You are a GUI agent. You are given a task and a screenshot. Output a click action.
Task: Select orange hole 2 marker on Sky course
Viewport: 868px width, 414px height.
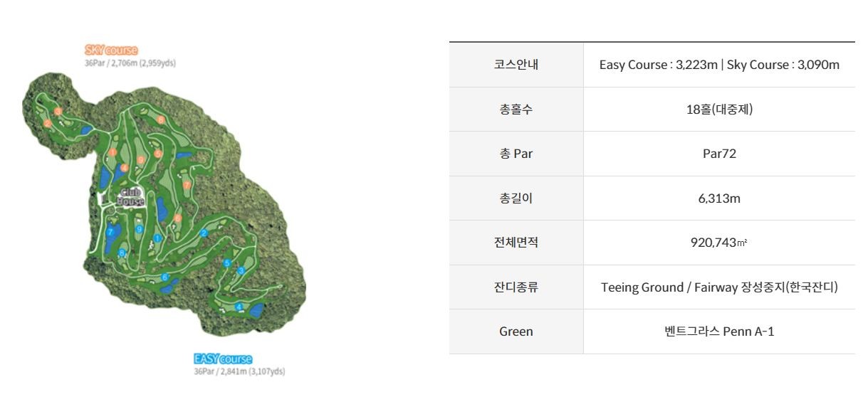pyautogui.click(x=47, y=123)
